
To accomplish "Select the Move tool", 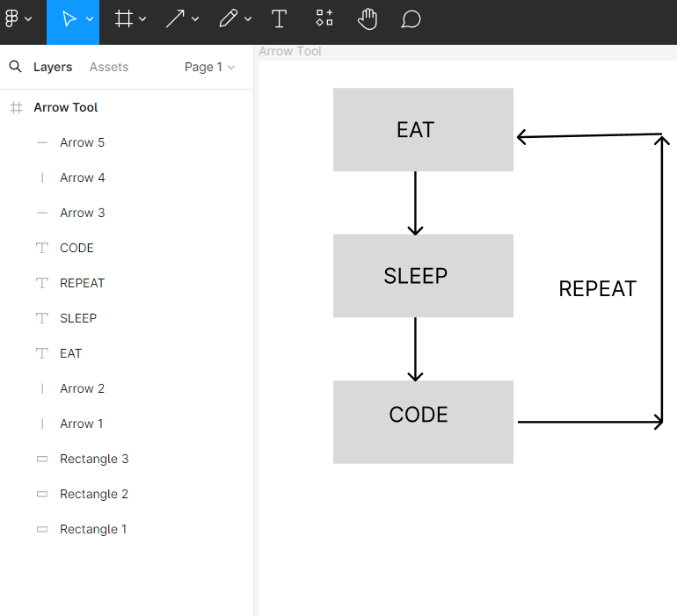I will pos(69,19).
